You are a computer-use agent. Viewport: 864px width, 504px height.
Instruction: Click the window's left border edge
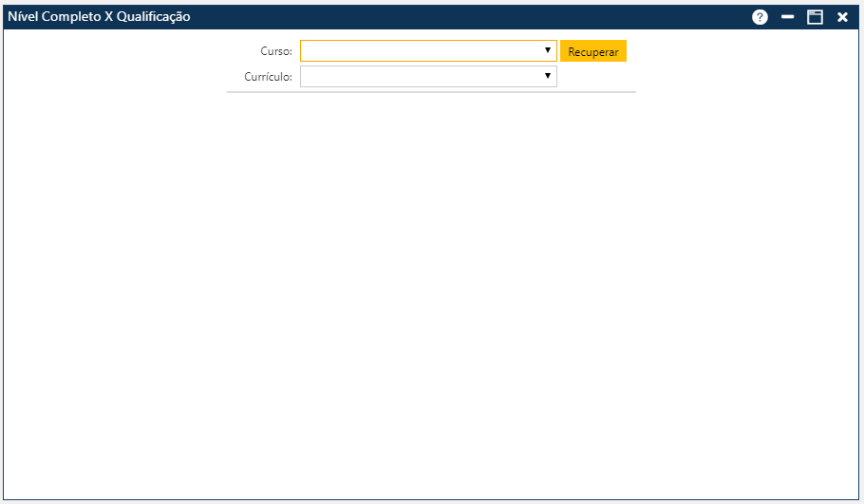pyautogui.click(x=3, y=266)
